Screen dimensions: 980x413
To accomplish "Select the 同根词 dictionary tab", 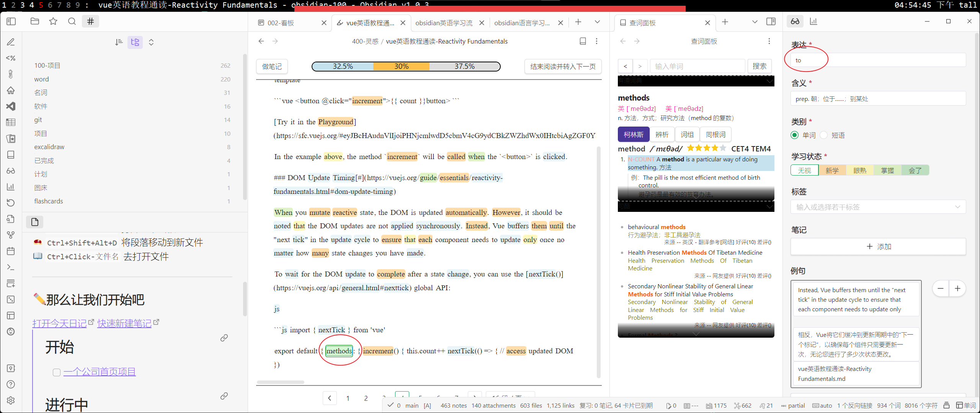I will [x=715, y=134].
